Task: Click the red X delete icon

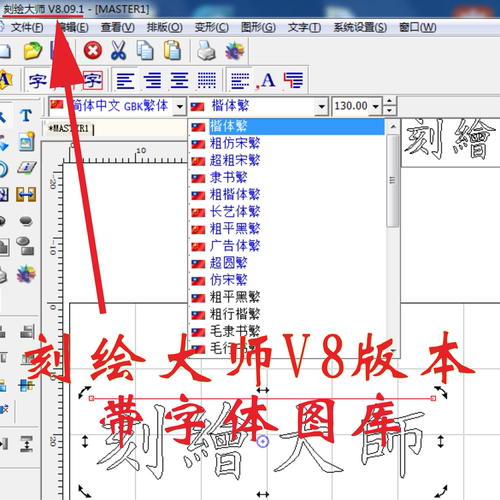Action: pos(92,51)
